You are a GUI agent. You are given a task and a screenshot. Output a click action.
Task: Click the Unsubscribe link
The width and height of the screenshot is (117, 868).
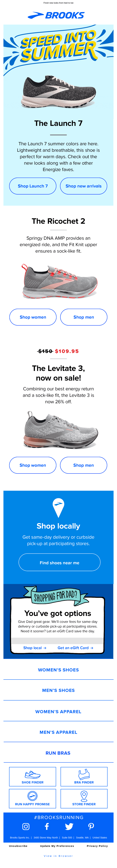(x=18, y=846)
